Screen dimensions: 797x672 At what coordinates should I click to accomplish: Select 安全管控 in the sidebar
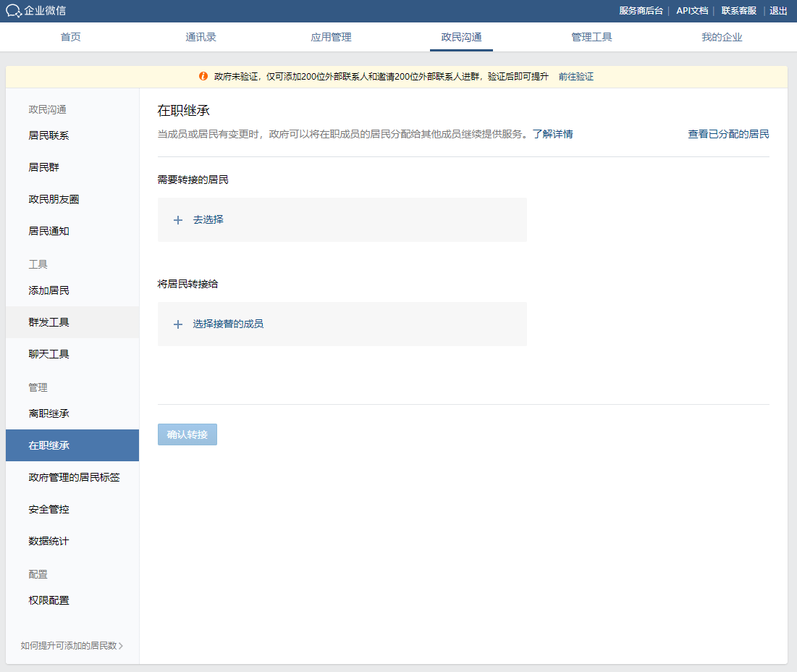coord(72,509)
